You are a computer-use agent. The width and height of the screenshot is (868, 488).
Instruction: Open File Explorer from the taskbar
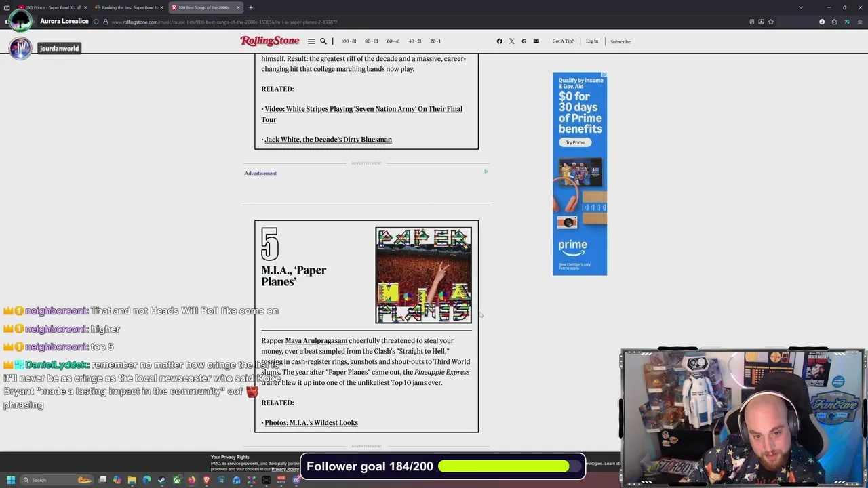coord(132,480)
